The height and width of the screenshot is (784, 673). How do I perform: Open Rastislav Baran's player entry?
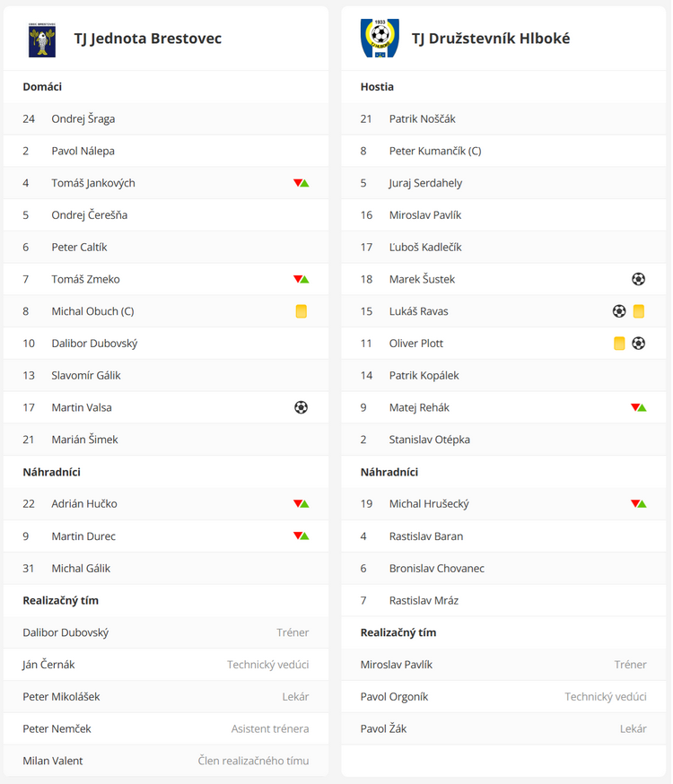pos(426,536)
